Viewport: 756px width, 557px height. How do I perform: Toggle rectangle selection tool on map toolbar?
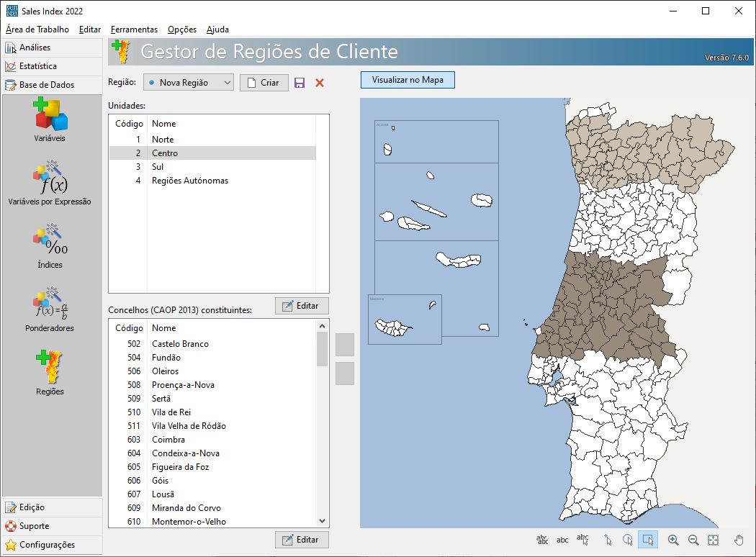pyautogui.click(x=647, y=540)
